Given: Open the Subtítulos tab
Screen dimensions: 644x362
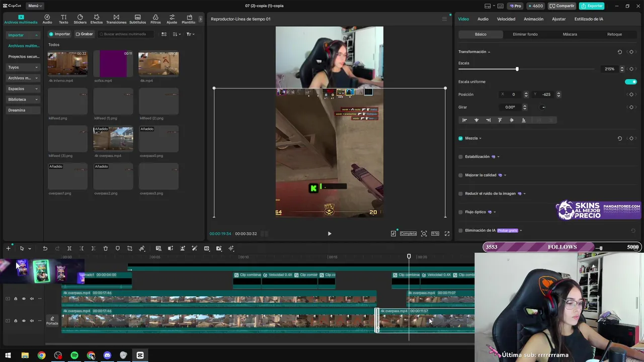Looking at the screenshot, I should tap(137, 19).
